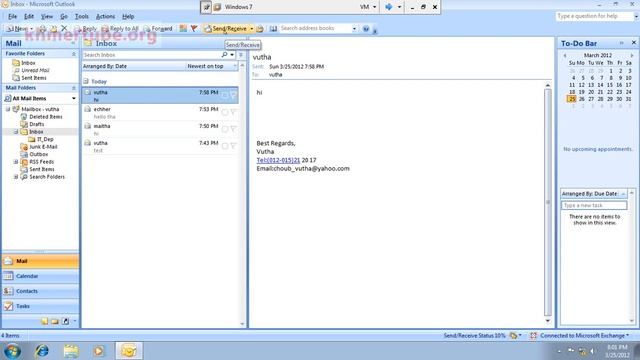Click the Tel:(012-015)21 link in the message

click(278, 160)
